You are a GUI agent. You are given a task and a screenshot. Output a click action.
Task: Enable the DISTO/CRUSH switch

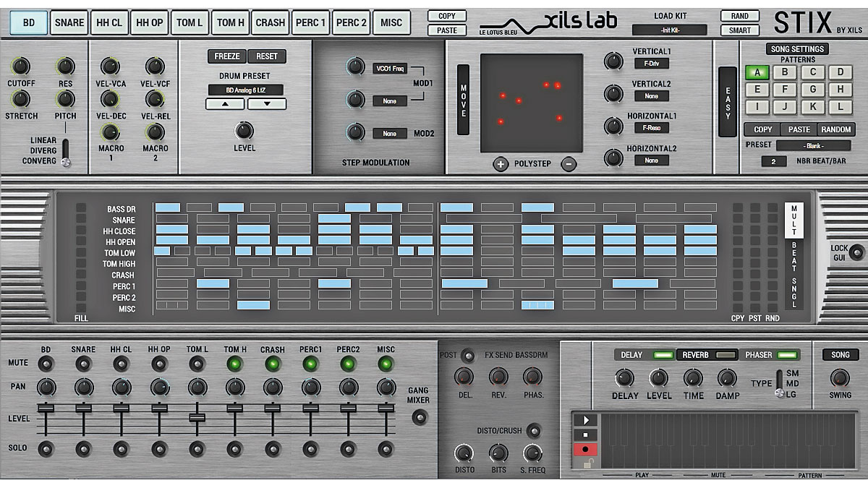(x=534, y=431)
